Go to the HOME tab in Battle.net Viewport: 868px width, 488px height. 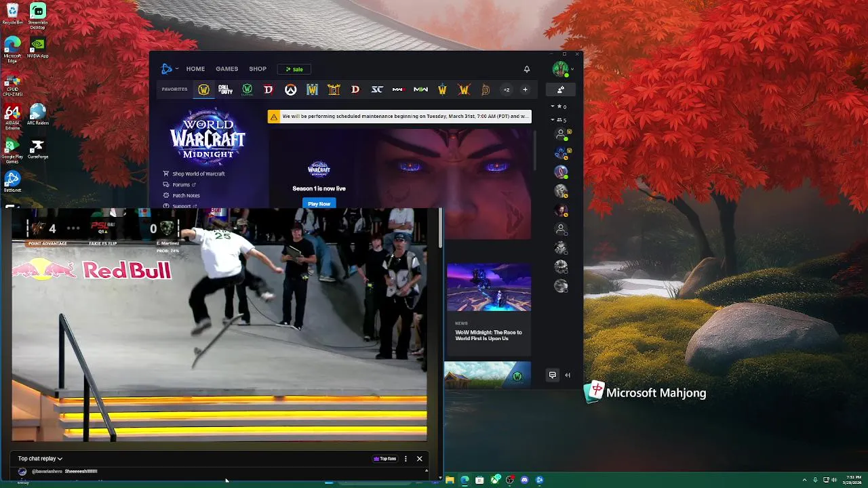pyautogui.click(x=195, y=68)
